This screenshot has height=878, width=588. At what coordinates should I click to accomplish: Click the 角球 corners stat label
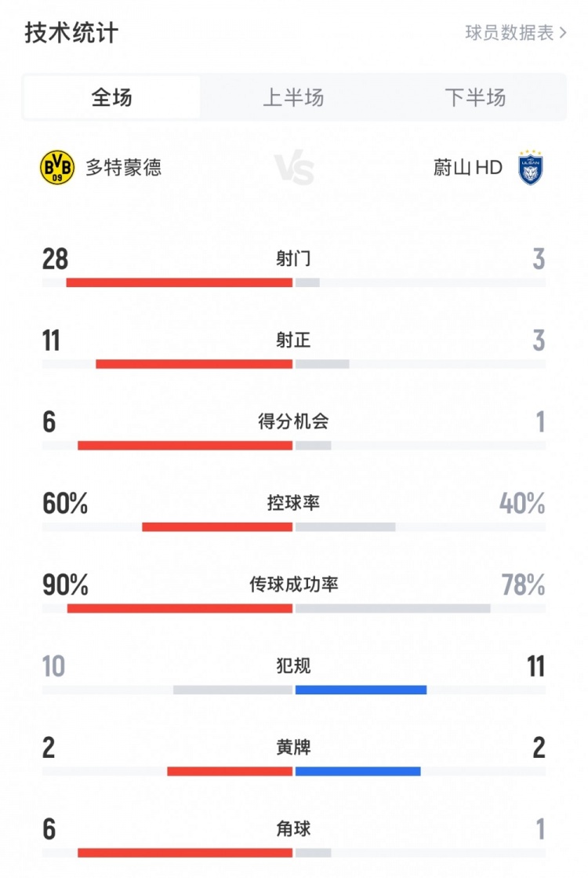(x=293, y=829)
